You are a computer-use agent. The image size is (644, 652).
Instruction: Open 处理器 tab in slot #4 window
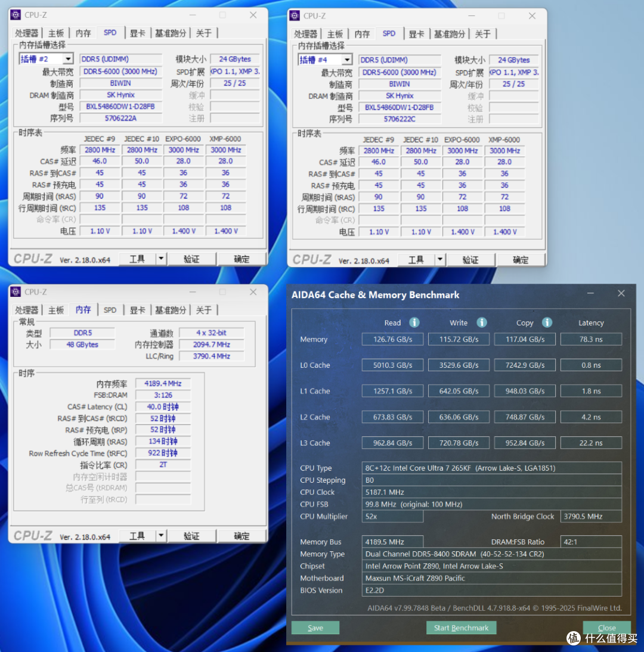pos(306,34)
